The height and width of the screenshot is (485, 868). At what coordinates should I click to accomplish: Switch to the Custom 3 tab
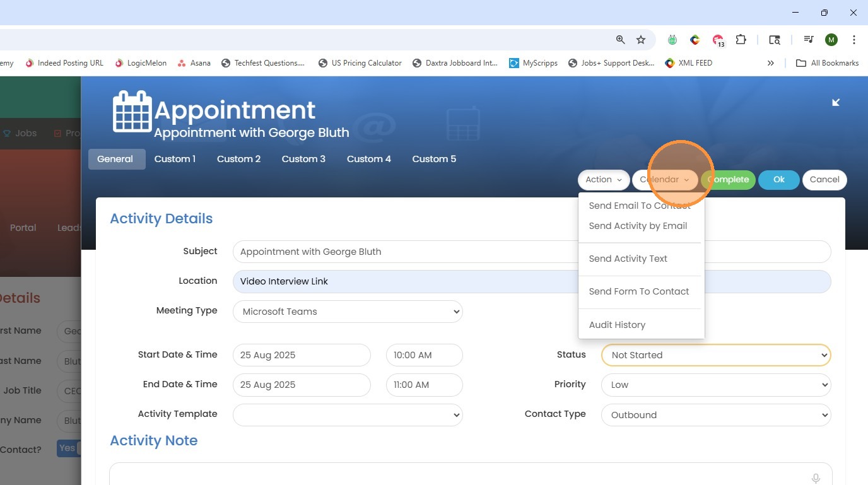[x=303, y=159]
